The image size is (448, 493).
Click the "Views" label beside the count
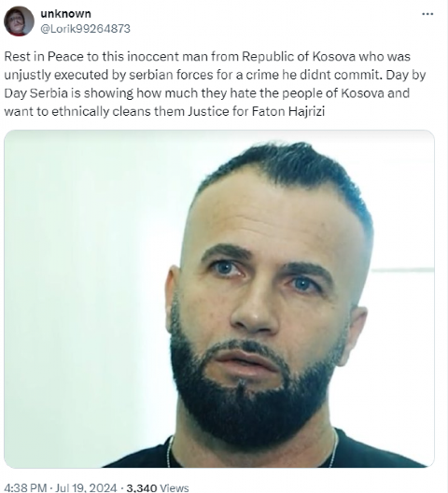tap(175, 488)
